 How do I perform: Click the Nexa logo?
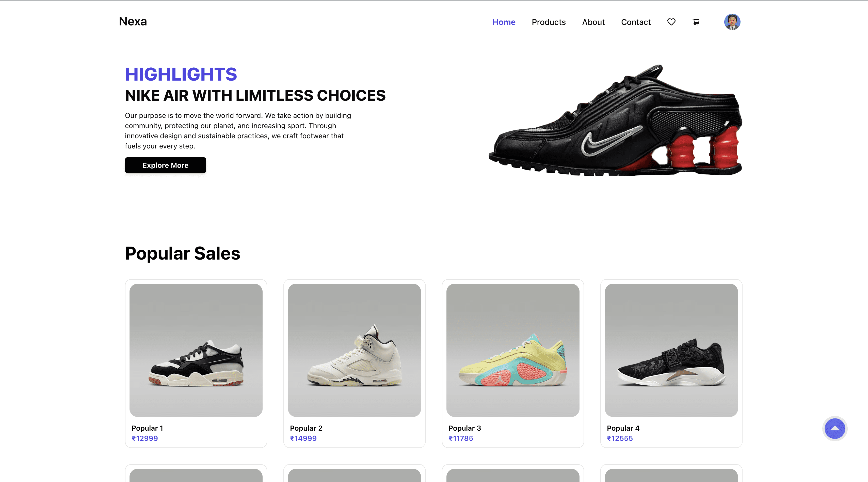pos(133,22)
